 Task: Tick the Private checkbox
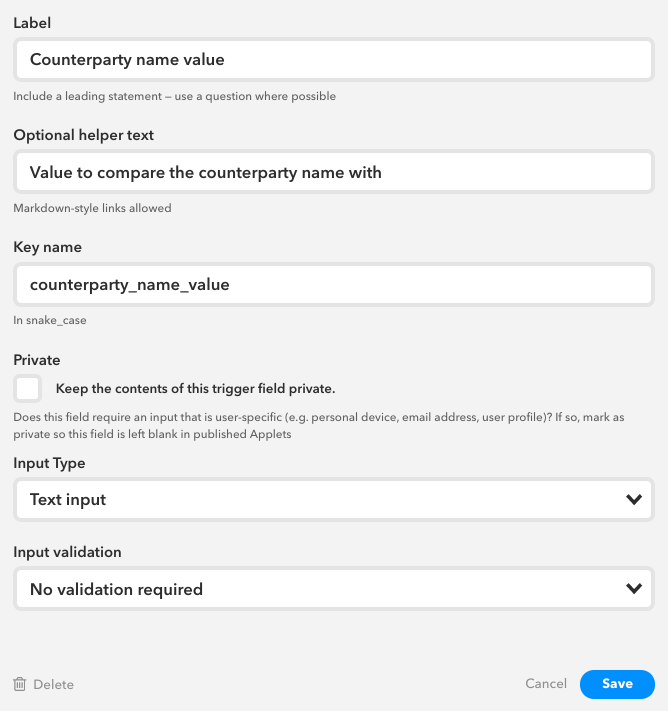(x=28, y=389)
